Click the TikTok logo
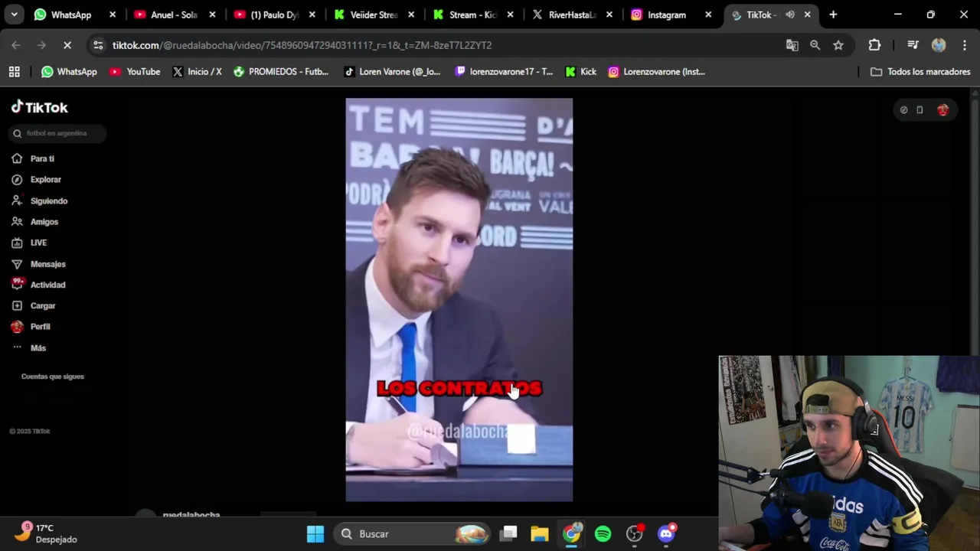This screenshot has width=980, height=551. click(40, 107)
